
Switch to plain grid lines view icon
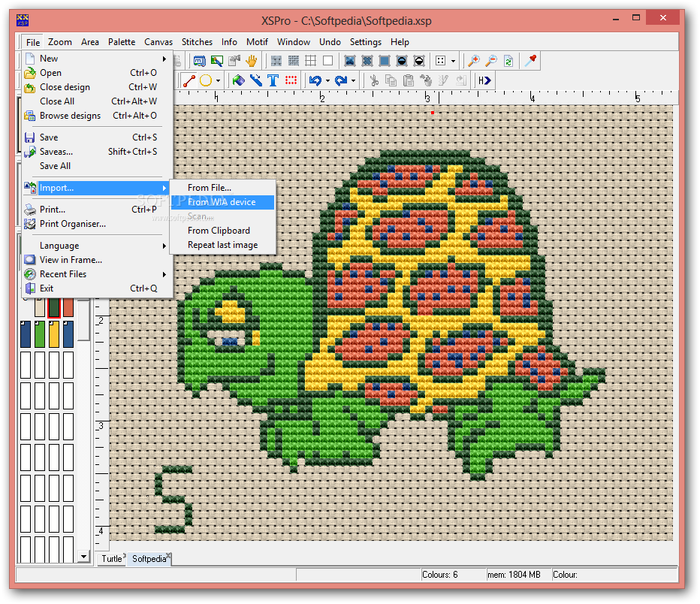(311, 61)
